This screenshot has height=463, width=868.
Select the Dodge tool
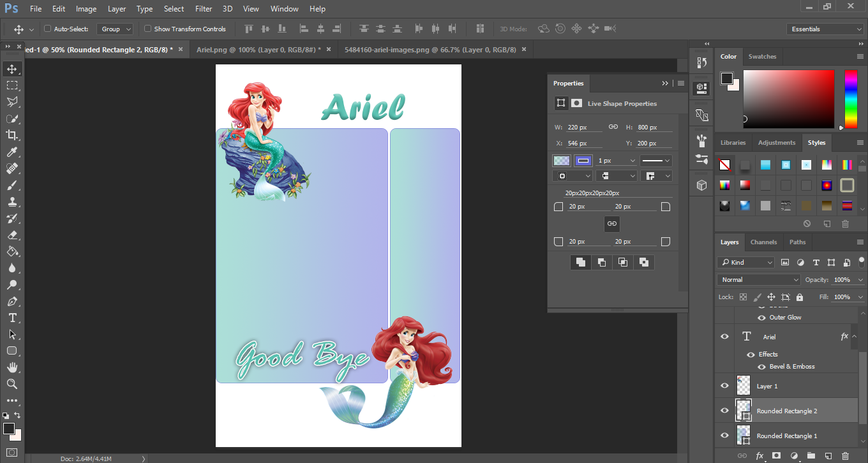pyautogui.click(x=12, y=284)
